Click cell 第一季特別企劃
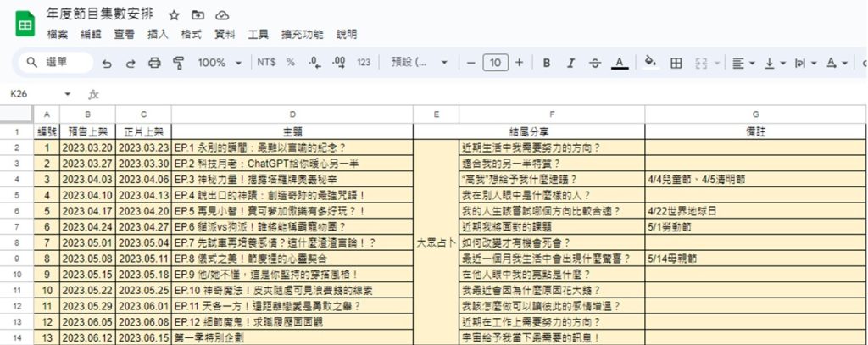The width and height of the screenshot is (868, 345). pyautogui.click(x=292, y=337)
